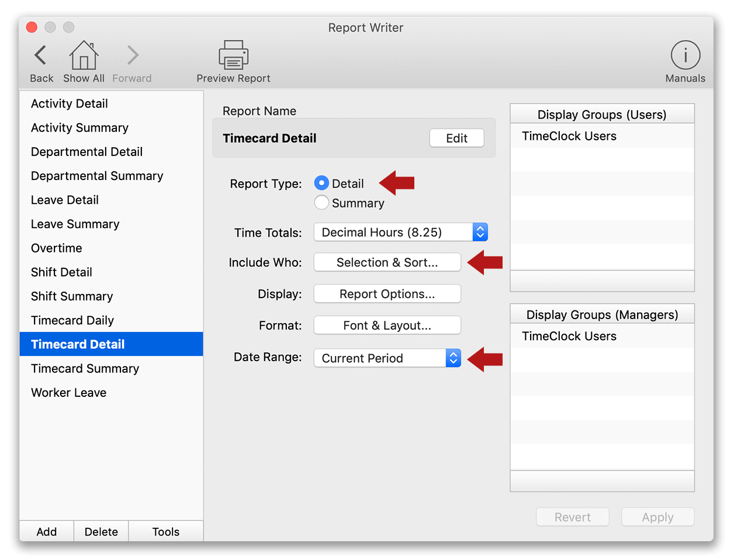The image size is (734, 560).
Task: Select the Overtime report in the sidebar
Action: coord(56,248)
